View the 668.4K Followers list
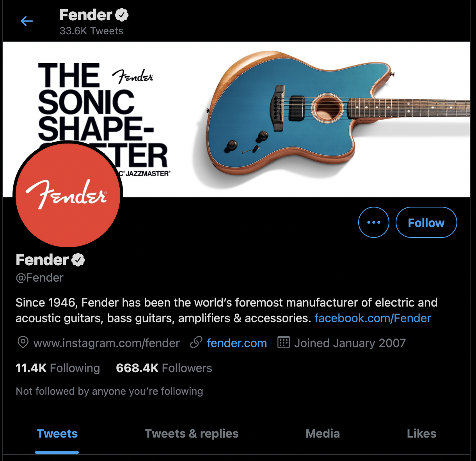Image resolution: width=476 pixels, height=461 pixels. click(x=164, y=368)
